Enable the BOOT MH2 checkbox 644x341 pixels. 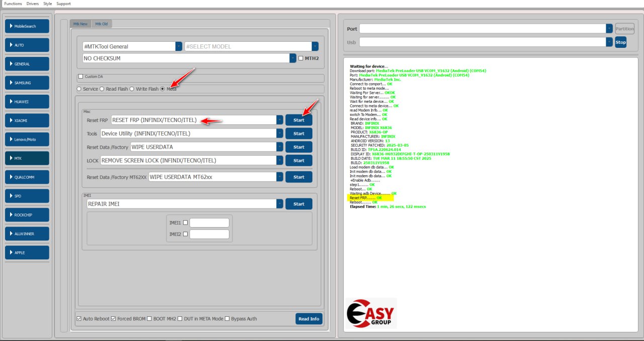point(149,319)
